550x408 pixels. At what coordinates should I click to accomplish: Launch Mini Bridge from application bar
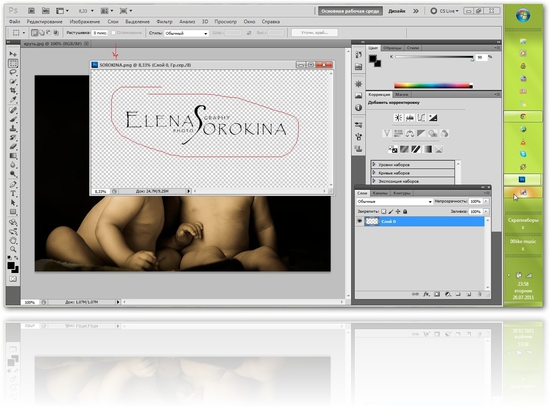tap(46, 11)
